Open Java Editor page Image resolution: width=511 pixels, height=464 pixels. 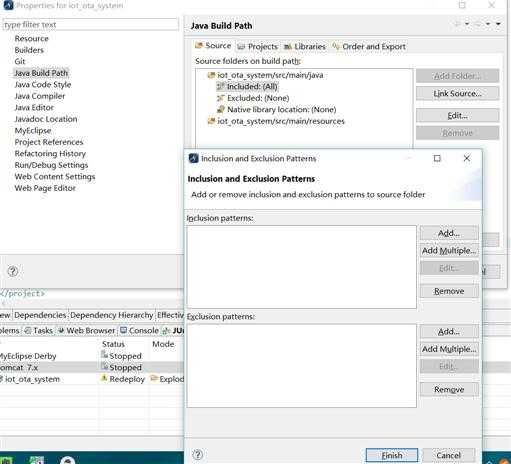(34, 108)
